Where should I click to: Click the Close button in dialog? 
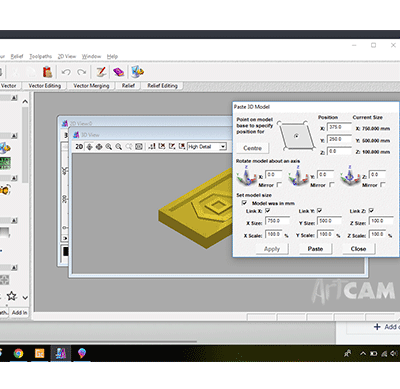358,249
